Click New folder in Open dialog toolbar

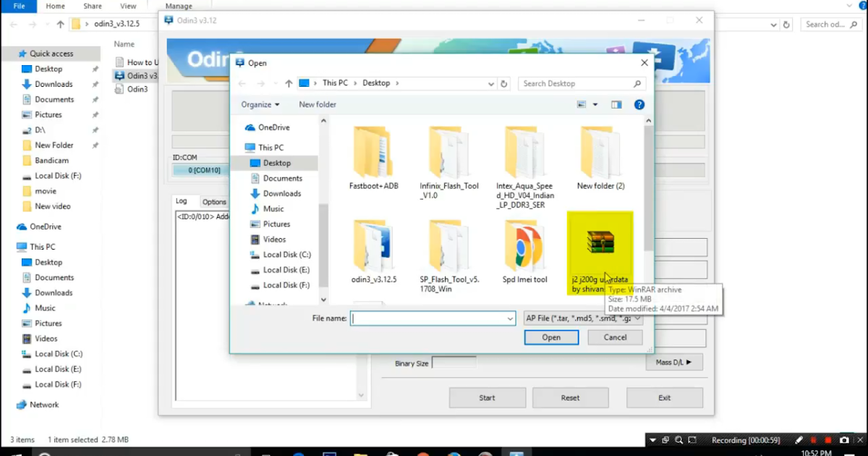[318, 105]
